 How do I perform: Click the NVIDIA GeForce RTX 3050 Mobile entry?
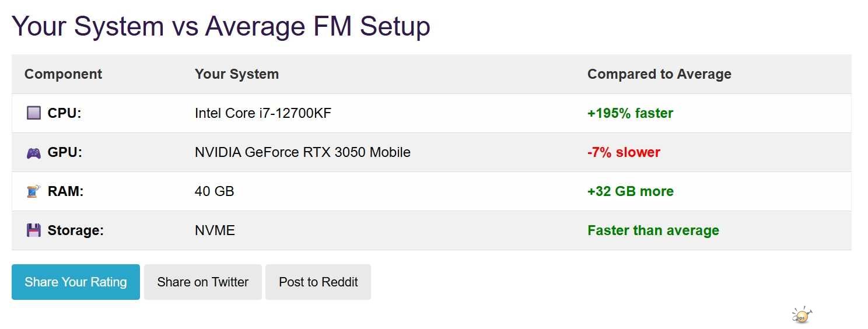pyautogui.click(x=302, y=152)
